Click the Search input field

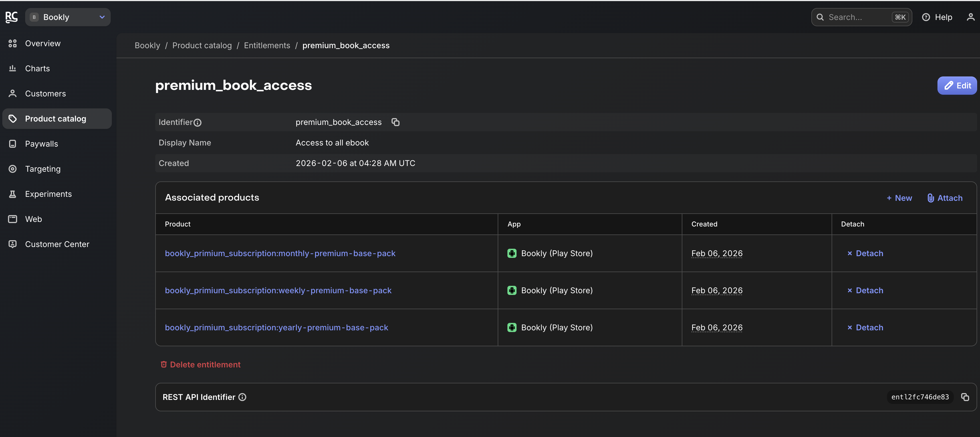coord(861,17)
